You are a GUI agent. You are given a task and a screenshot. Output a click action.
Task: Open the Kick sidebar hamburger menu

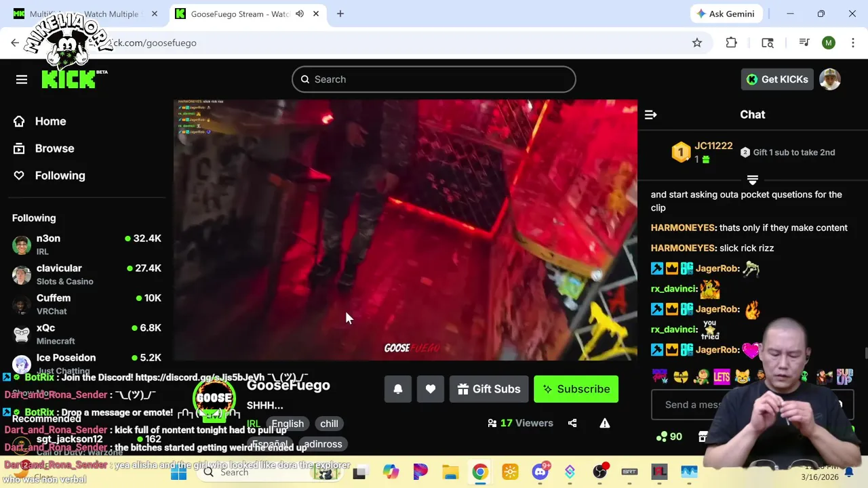pos(22,79)
